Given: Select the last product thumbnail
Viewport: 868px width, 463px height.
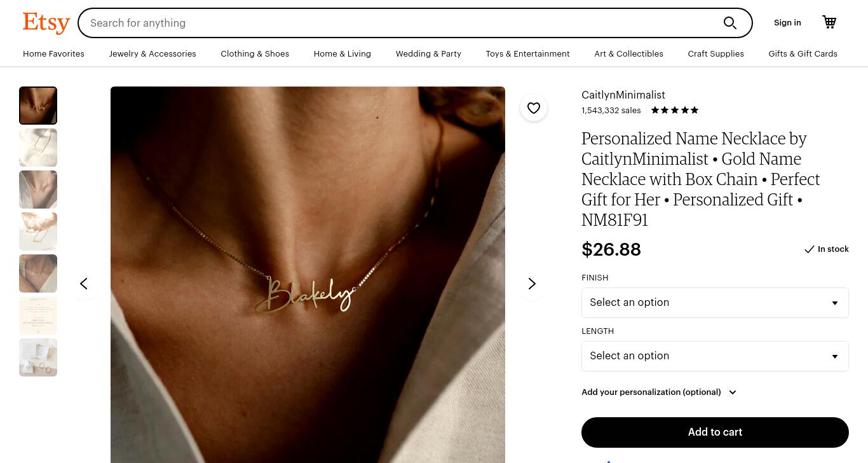Looking at the screenshot, I should [x=38, y=357].
